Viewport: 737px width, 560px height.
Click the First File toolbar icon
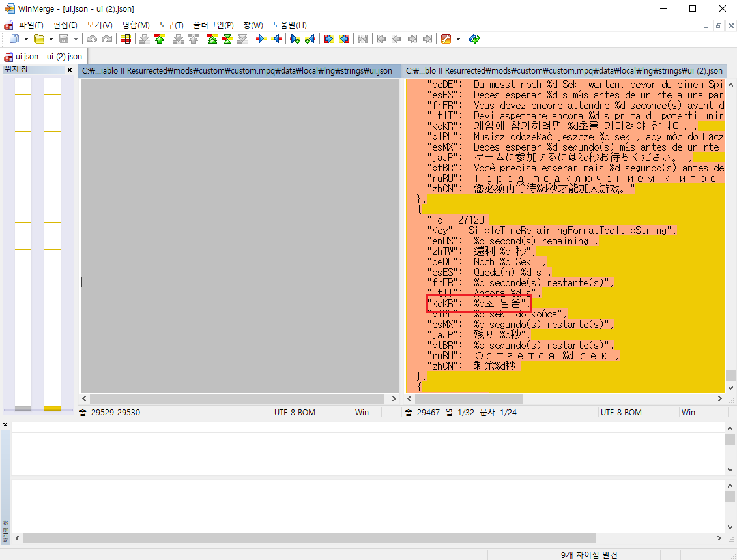(381, 39)
